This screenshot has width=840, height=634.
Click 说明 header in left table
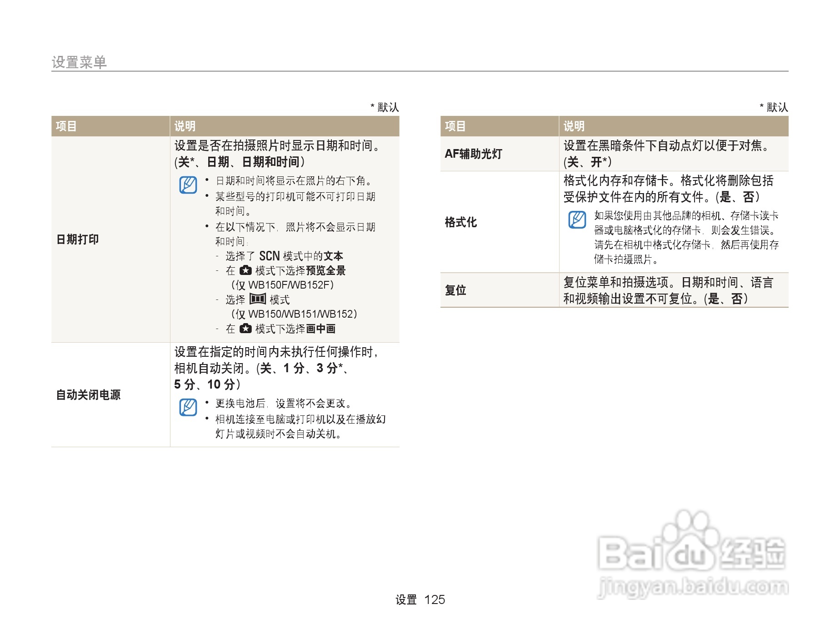click(x=185, y=126)
